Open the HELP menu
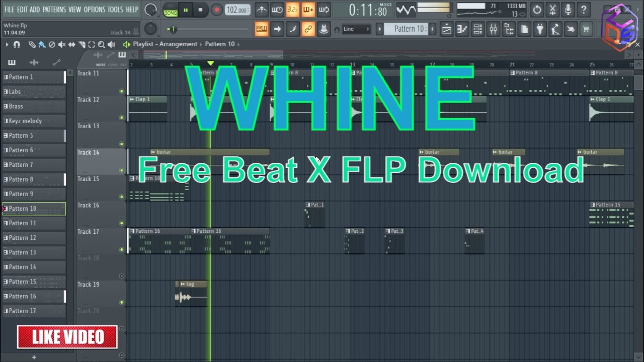 (132, 10)
